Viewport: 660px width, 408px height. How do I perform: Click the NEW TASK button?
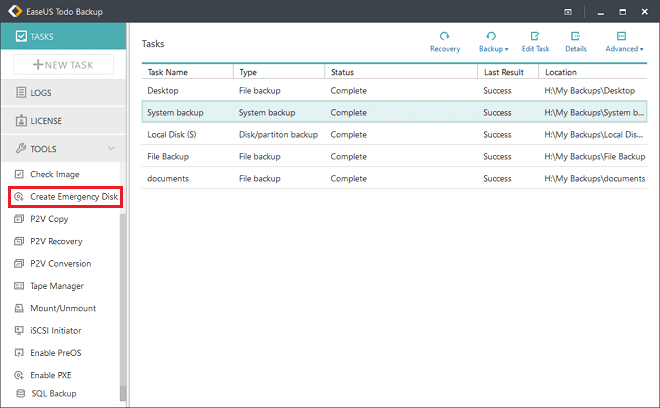(x=64, y=64)
